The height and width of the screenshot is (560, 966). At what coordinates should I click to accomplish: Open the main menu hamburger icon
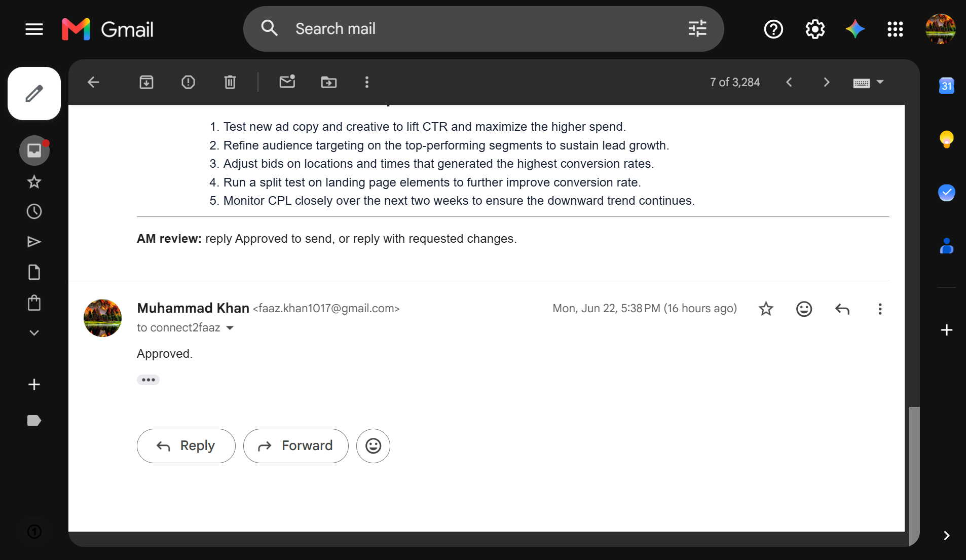click(x=34, y=29)
